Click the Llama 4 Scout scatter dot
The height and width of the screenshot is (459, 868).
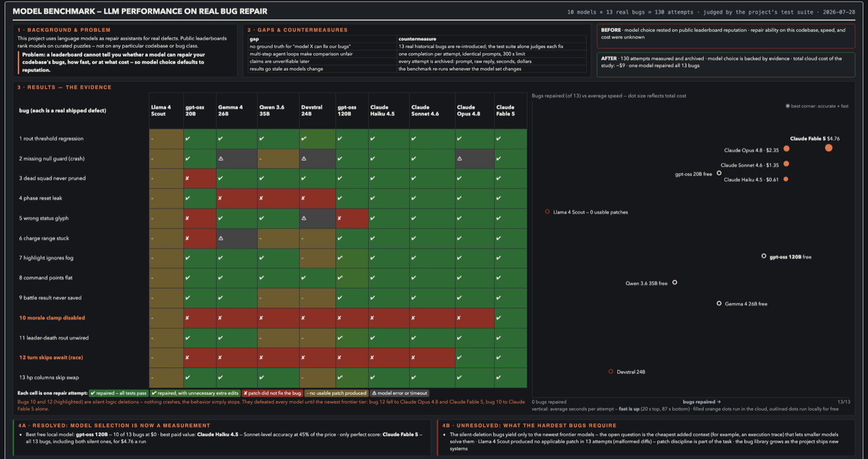(547, 212)
